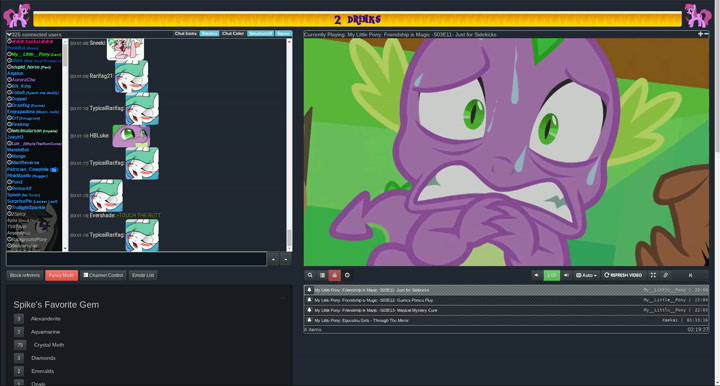Click bell icon on S03E12 playlist row
Screen dimensions: 720x386
(x=309, y=300)
